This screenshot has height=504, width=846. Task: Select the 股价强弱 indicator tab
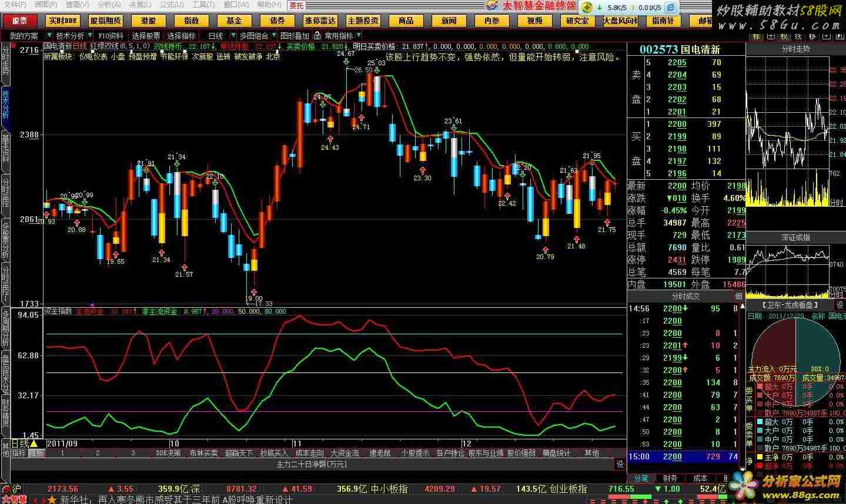coord(521,453)
